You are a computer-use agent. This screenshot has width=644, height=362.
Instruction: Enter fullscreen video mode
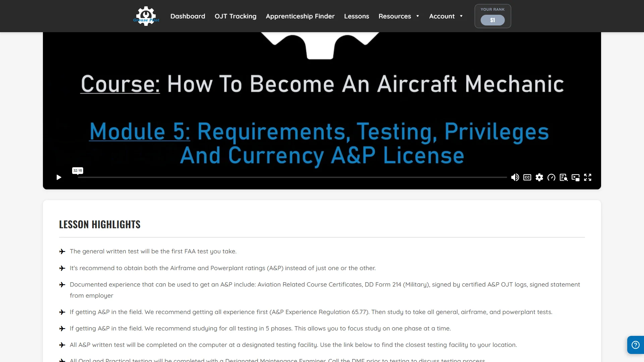coord(588,177)
